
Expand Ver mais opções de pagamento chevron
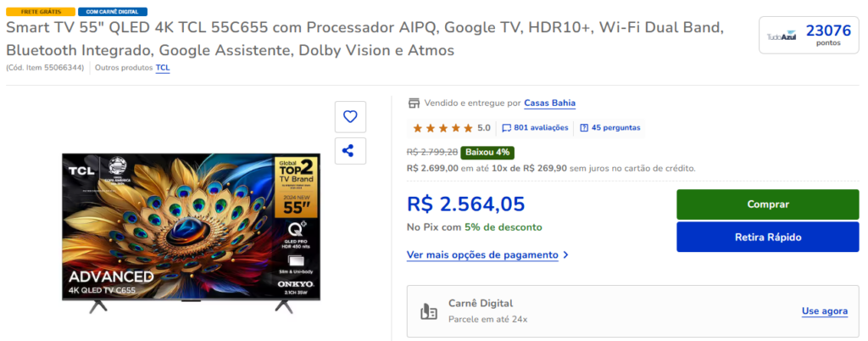point(565,255)
